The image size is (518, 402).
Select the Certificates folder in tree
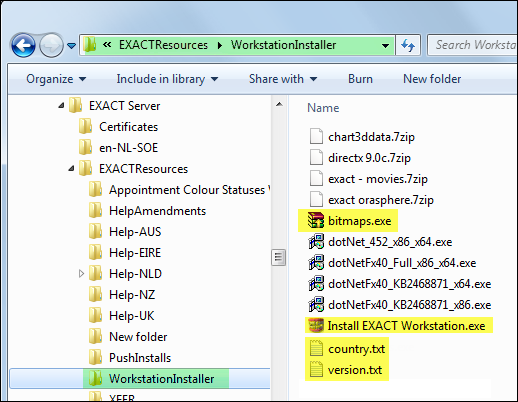[x=128, y=127]
